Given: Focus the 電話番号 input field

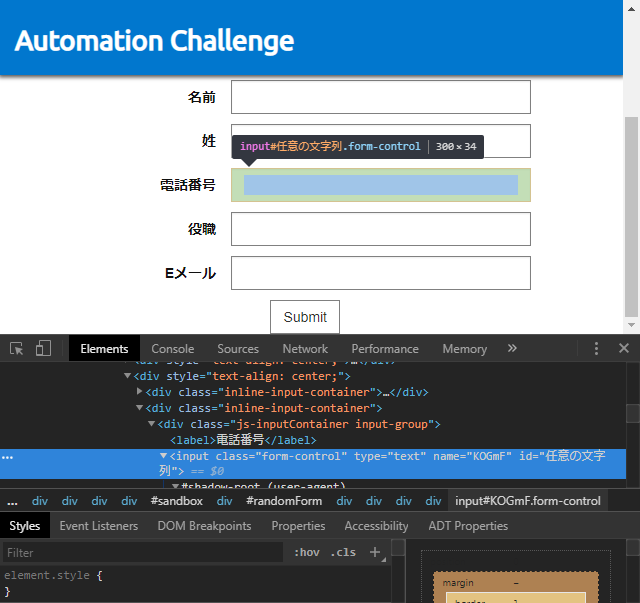Looking at the screenshot, I should pyautogui.click(x=381, y=185).
